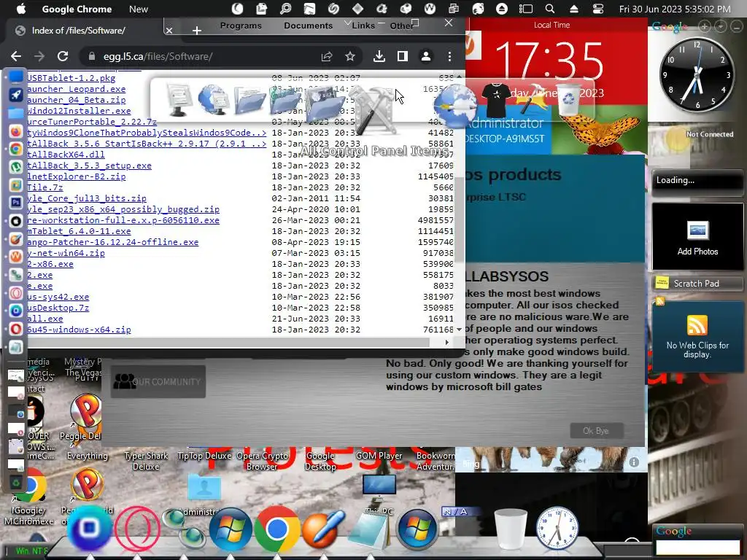Bookmark this page with the star
Screen dimensions: 747x560
[x=350, y=56]
